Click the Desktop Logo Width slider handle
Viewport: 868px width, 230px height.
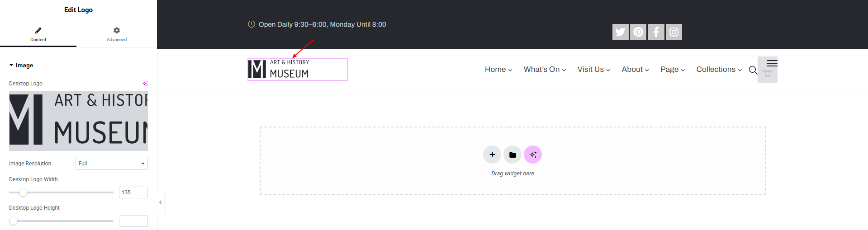pos(23,192)
